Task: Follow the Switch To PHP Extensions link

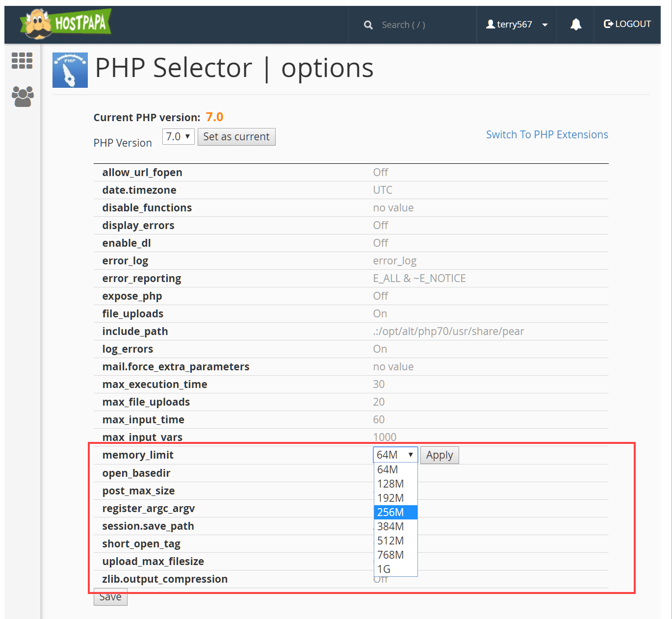Action: pyautogui.click(x=547, y=134)
